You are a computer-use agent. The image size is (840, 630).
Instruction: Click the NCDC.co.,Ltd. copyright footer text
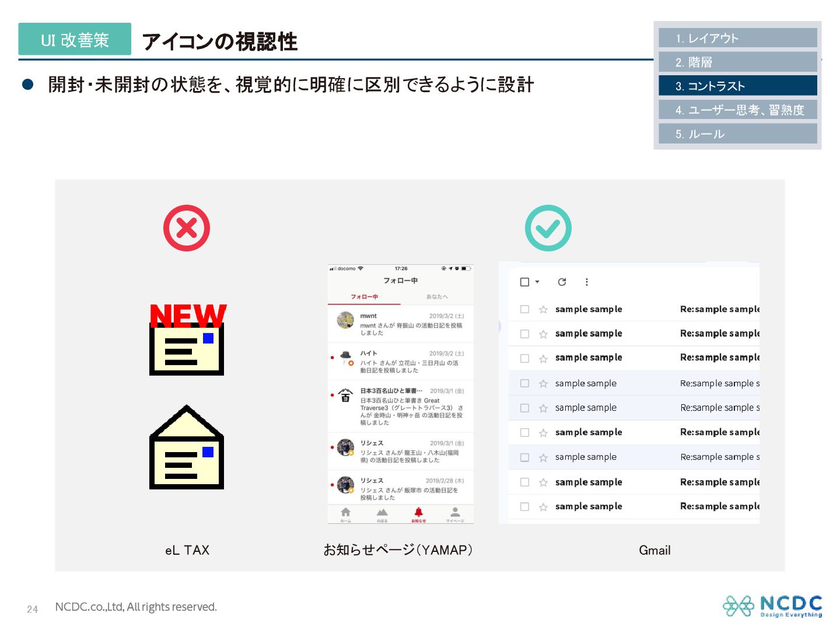point(136,607)
